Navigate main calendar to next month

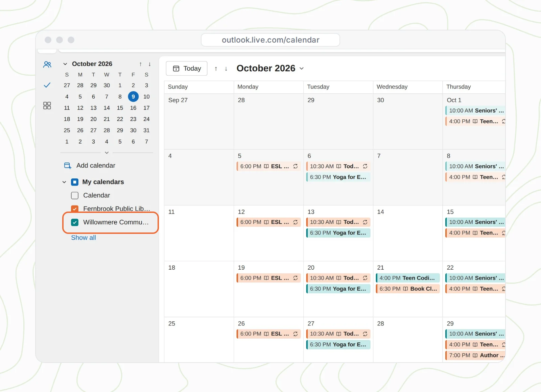pos(226,69)
